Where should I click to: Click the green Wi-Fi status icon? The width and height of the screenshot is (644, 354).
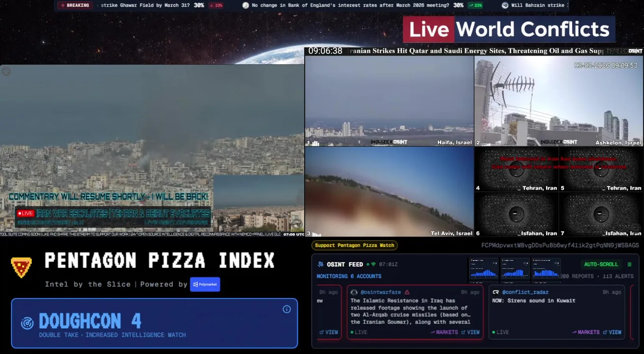pyautogui.click(x=373, y=265)
